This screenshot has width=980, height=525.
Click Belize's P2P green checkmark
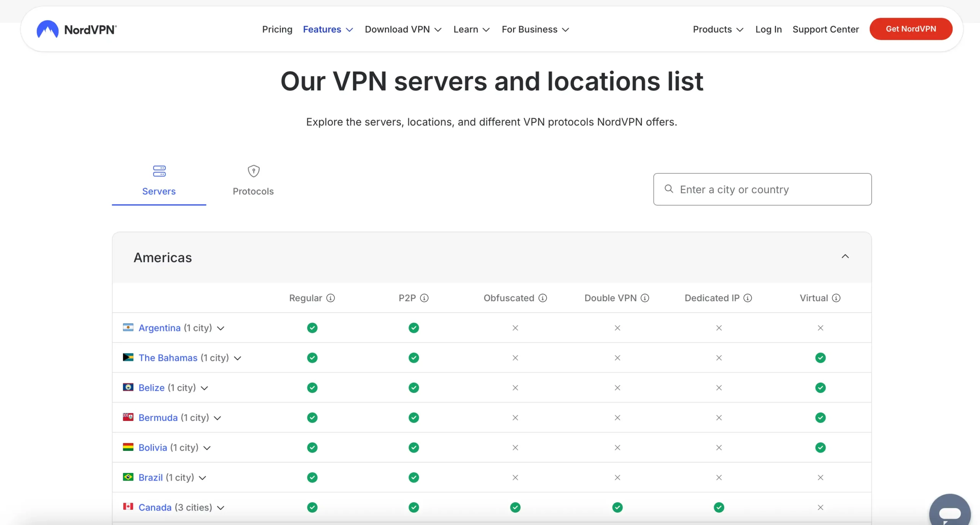point(414,388)
